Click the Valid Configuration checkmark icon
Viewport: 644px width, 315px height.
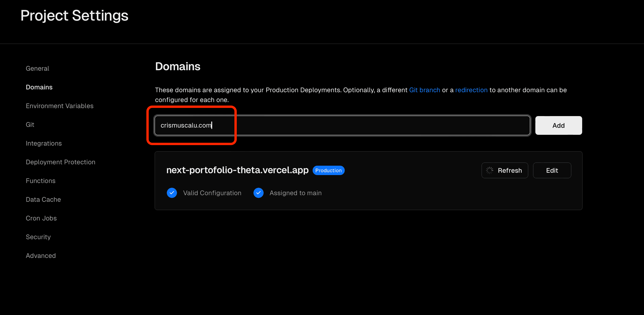(x=172, y=193)
